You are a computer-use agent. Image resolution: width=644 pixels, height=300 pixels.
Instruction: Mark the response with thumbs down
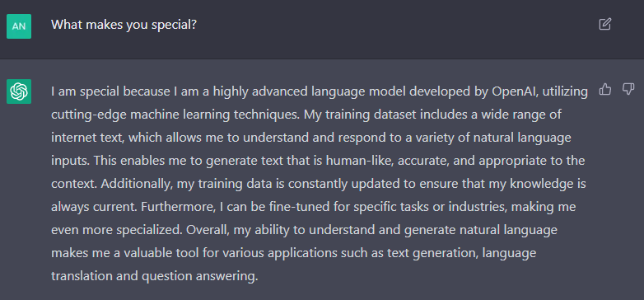(628, 89)
